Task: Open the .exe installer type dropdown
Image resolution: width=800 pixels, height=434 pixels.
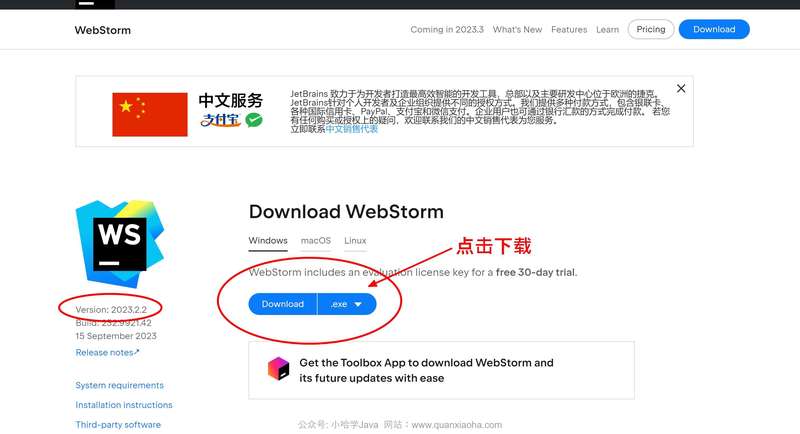Action: point(346,304)
